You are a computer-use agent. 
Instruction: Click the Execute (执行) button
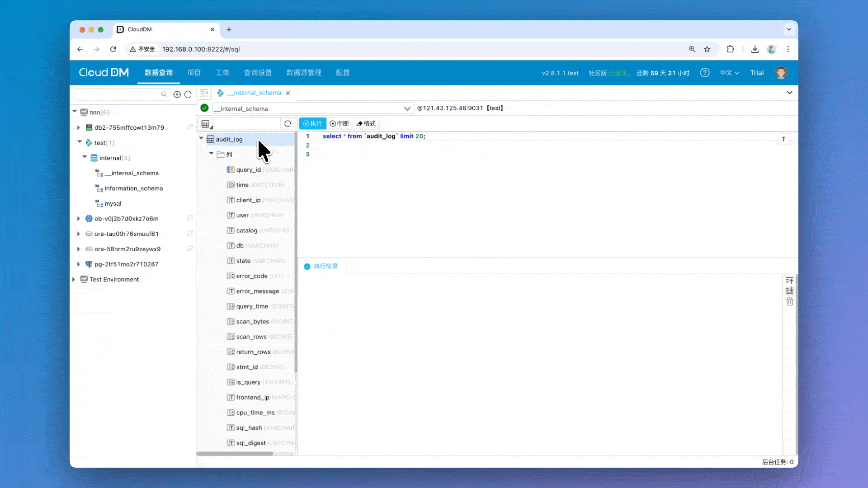312,123
